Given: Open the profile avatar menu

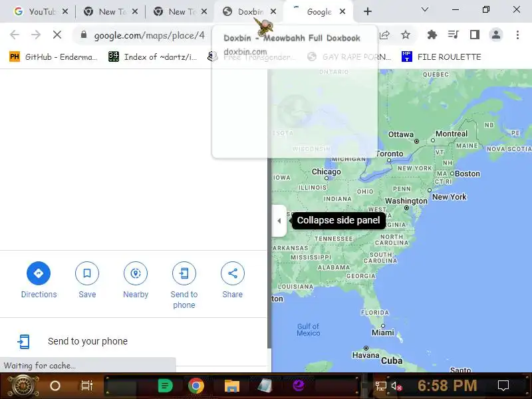Looking at the screenshot, I should tap(495, 35).
